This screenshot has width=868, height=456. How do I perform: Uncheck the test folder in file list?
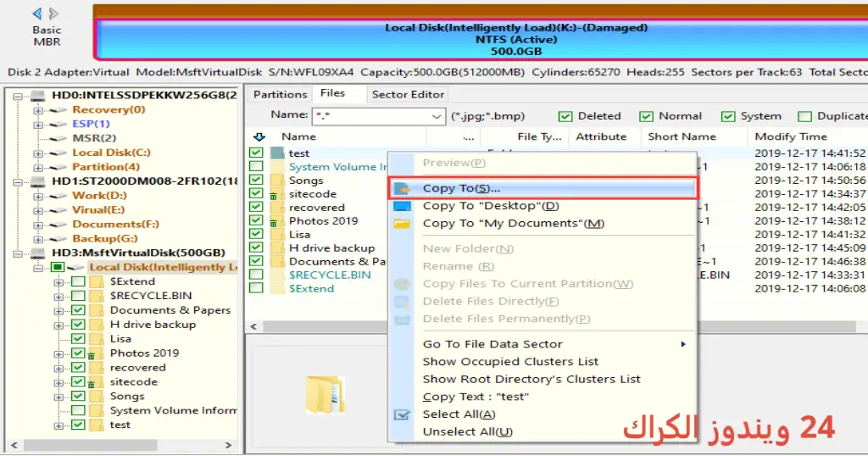256,153
